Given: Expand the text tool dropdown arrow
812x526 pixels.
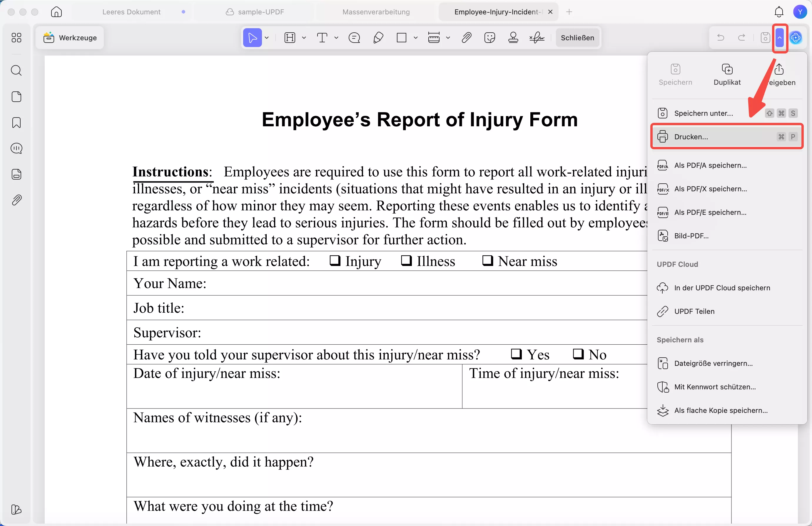Looking at the screenshot, I should (336, 38).
